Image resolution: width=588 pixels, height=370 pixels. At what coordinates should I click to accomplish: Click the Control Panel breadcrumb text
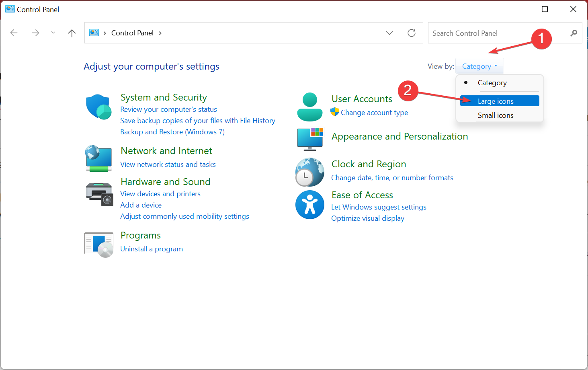point(132,33)
